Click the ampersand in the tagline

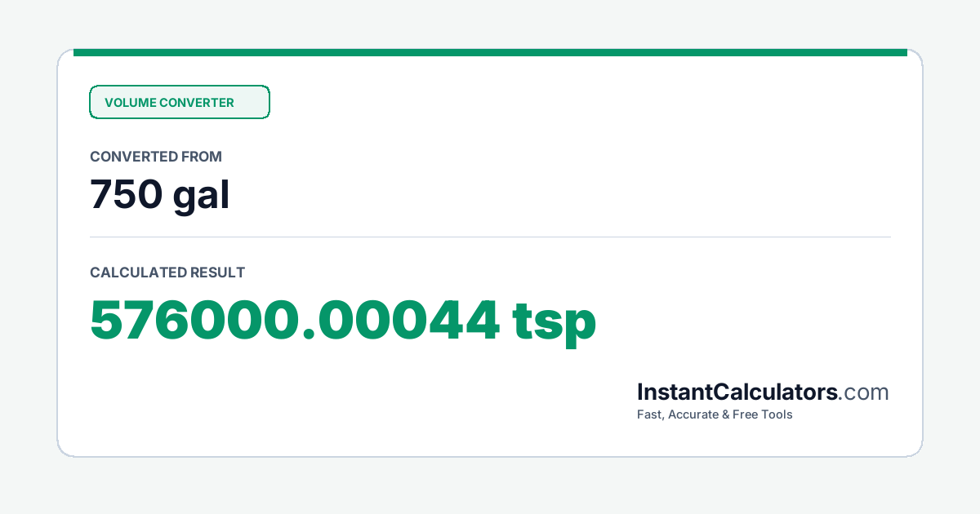click(727, 414)
